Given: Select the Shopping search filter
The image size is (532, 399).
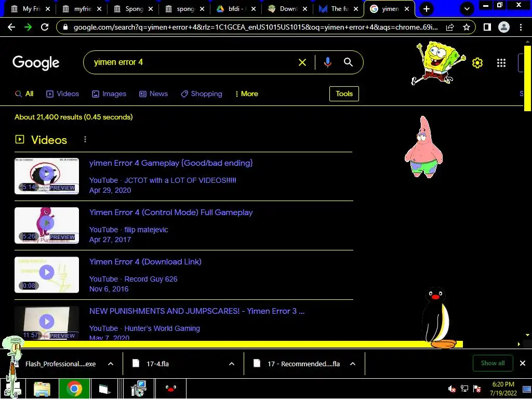Looking at the screenshot, I should pos(202,94).
